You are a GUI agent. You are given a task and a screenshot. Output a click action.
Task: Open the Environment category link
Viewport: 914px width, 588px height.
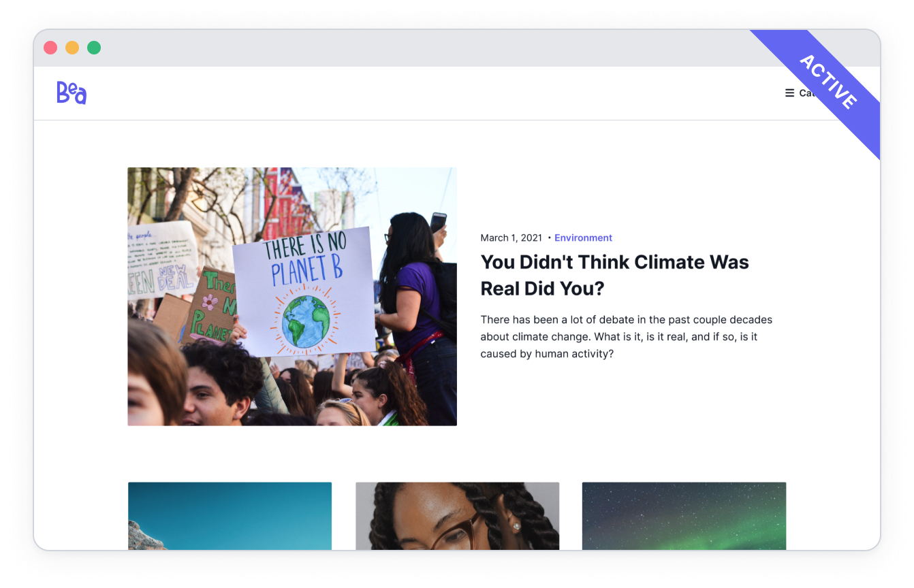(x=583, y=238)
